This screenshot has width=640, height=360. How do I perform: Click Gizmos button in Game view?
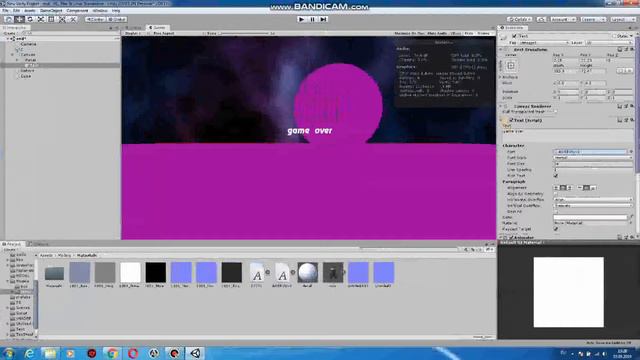click(484, 33)
